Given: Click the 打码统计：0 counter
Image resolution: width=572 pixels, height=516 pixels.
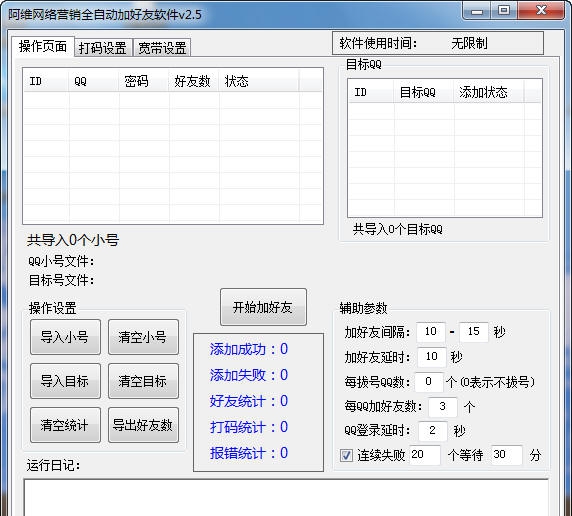Looking at the screenshot, I should point(249,427).
